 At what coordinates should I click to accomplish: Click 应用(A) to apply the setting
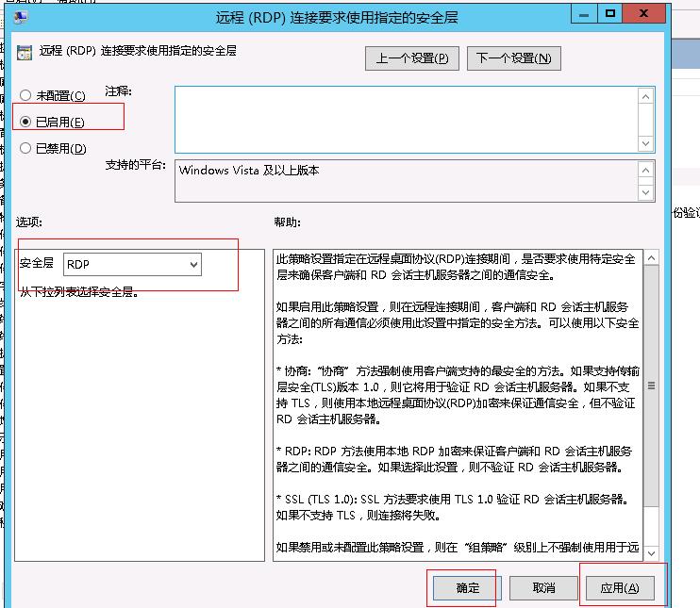click(x=620, y=587)
